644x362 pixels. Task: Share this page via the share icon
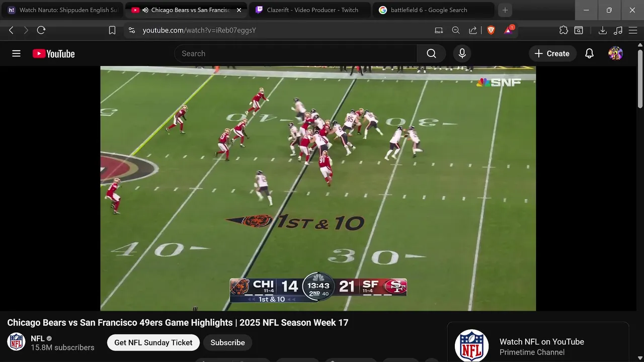(x=473, y=30)
